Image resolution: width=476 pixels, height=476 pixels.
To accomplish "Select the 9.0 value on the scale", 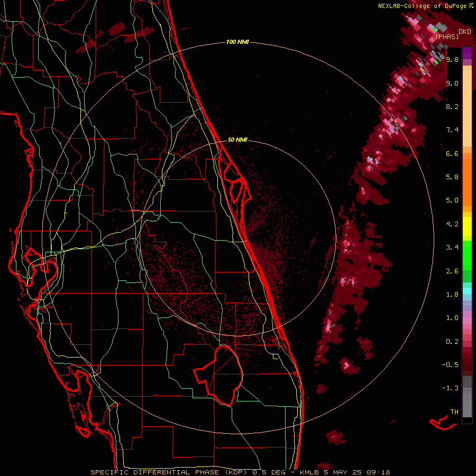I will (x=452, y=83).
